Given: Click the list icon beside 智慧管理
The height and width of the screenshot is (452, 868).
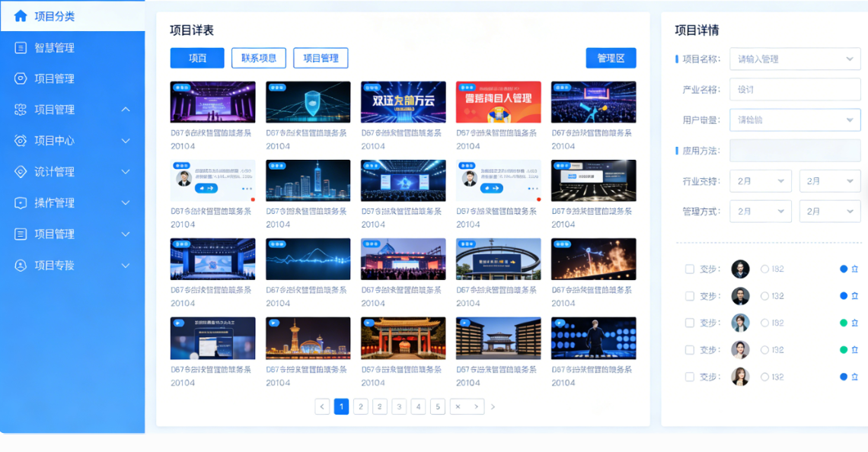Looking at the screenshot, I should pos(21,48).
